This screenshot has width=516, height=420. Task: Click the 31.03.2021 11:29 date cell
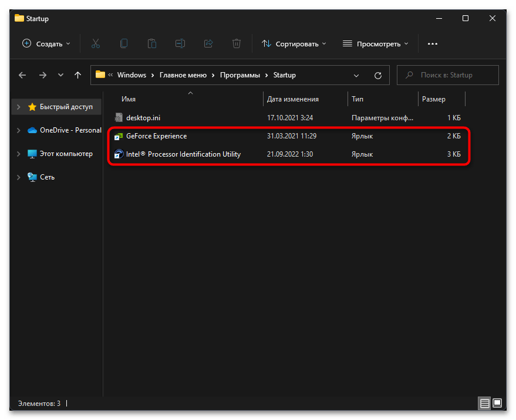click(292, 136)
